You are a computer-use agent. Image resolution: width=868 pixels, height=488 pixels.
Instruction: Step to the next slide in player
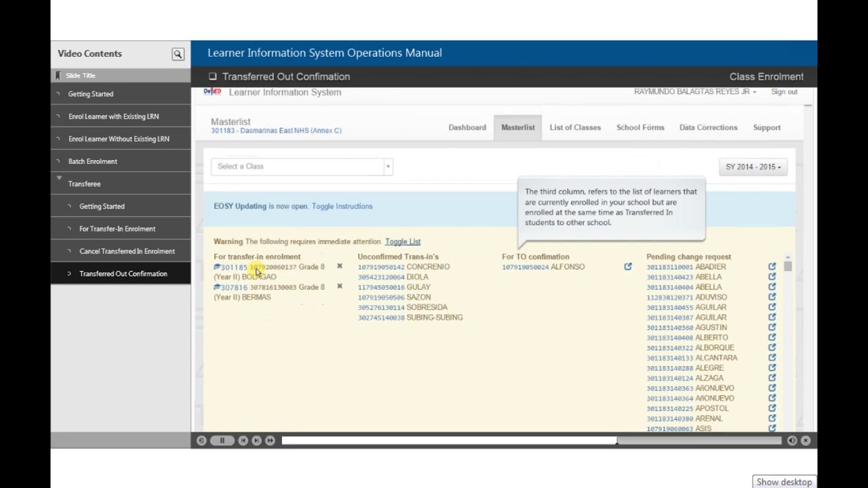click(256, 441)
